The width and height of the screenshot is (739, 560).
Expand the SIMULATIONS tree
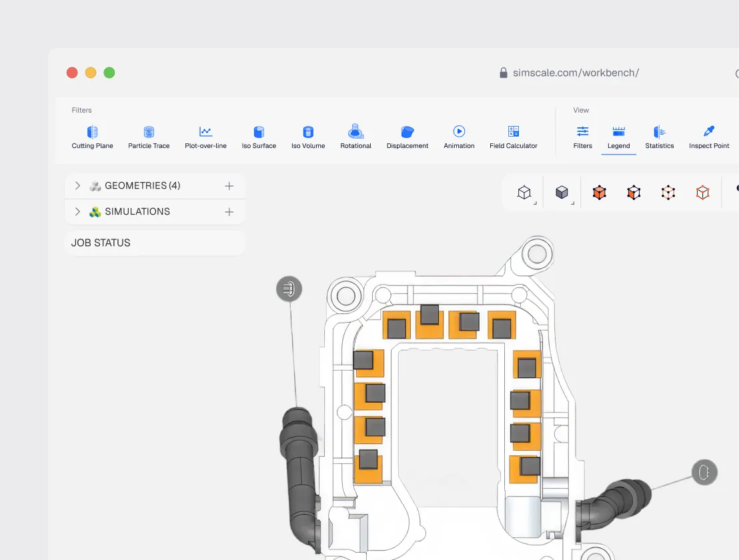point(78,211)
